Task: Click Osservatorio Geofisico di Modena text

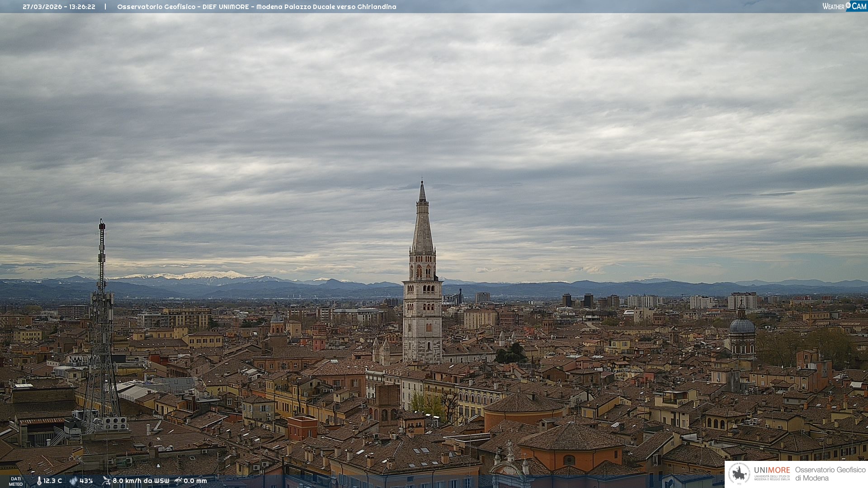Action: point(830,474)
